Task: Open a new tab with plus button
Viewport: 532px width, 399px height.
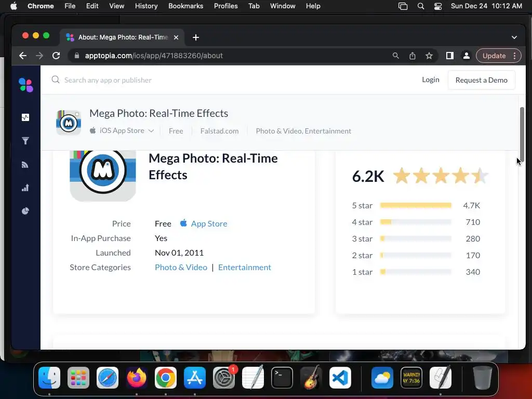Action: click(196, 37)
